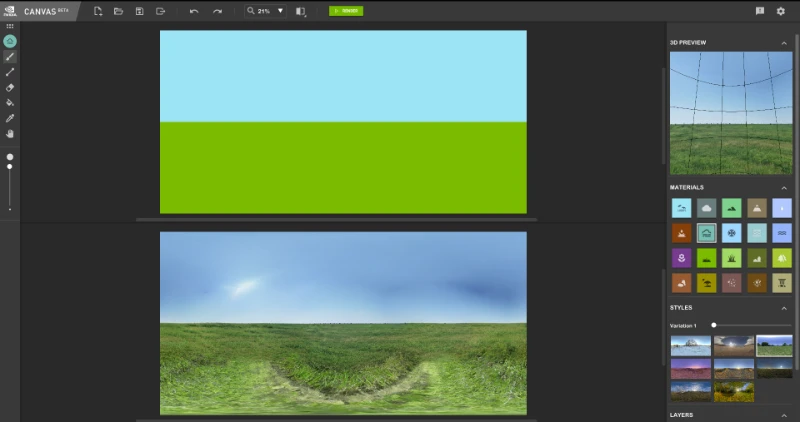800x422 pixels.
Task: Pick the blue waves water material
Action: tap(782, 233)
